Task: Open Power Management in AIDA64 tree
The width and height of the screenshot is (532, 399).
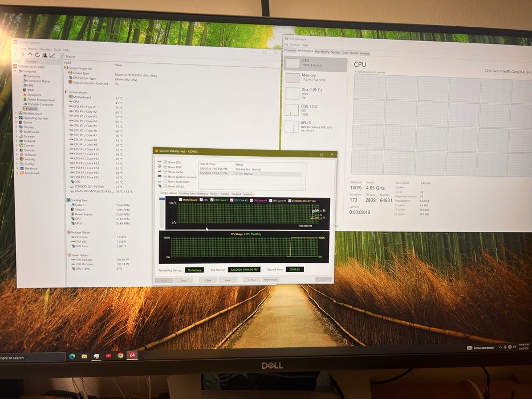Action: 39,100
